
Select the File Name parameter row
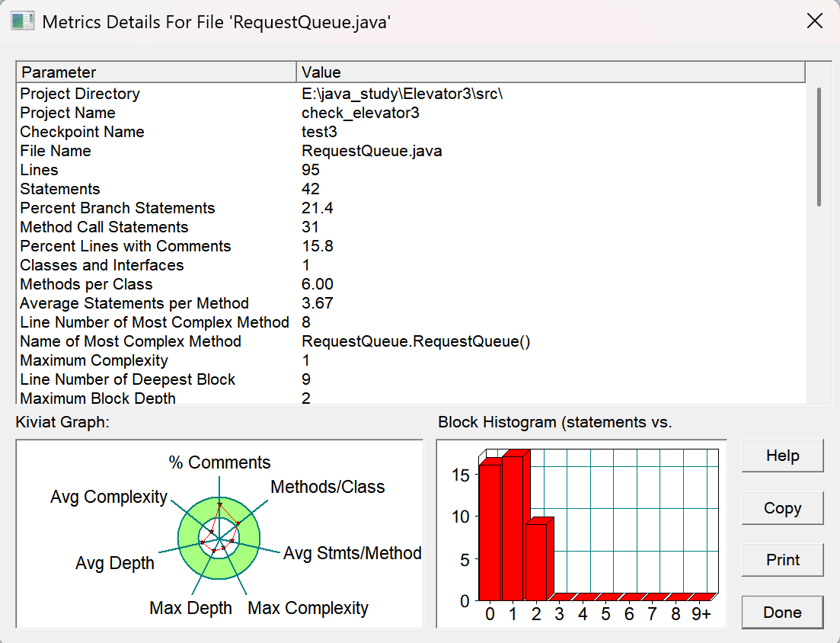411,151
